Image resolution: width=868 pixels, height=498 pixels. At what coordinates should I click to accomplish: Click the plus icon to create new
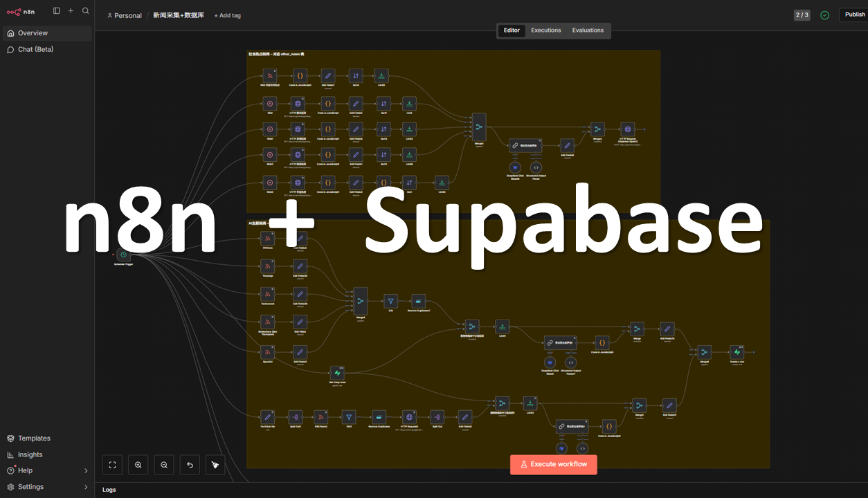point(71,11)
